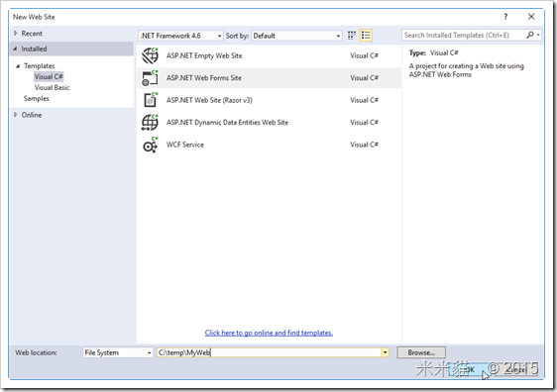Click the Cancel button

(x=516, y=369)
